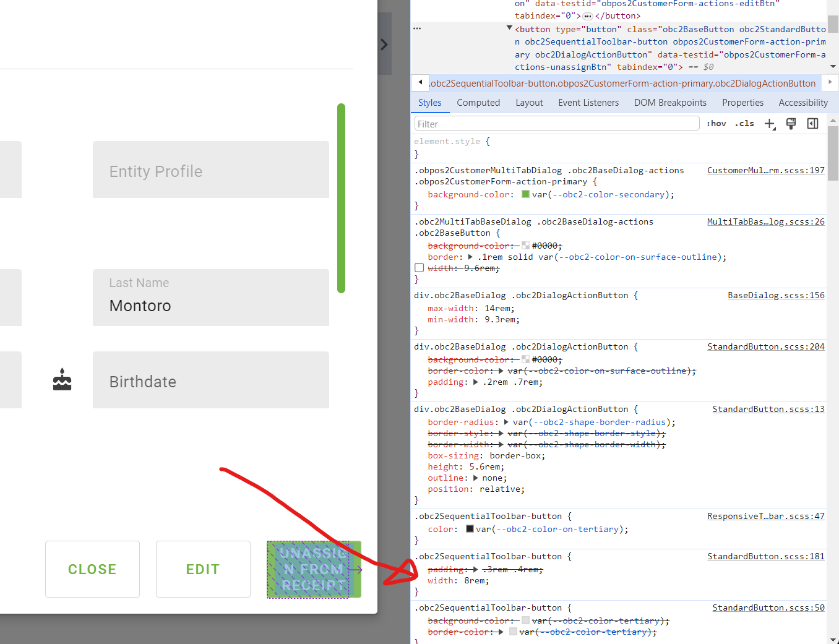The image size is (839, 644).
Task: Collapse the selected button element node
Action: (x=509, y=28)
